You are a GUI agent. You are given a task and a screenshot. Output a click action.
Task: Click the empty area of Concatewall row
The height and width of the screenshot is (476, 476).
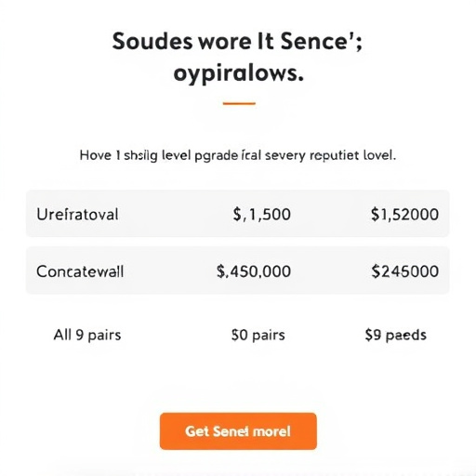point(170,271)
